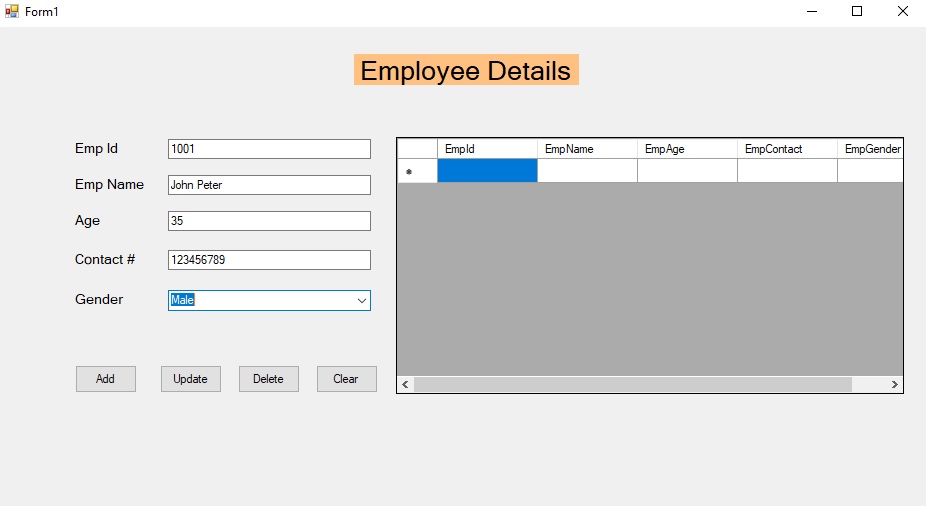The width and height of the screenshot is (926, 506).
Task: Click the grid's right scroll arrow
Action: 894,384
